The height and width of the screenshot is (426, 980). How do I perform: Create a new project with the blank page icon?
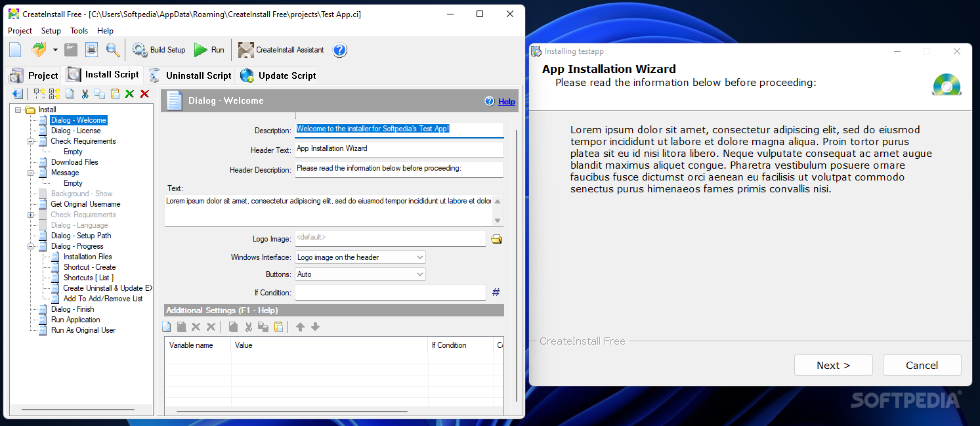[15, 50]
